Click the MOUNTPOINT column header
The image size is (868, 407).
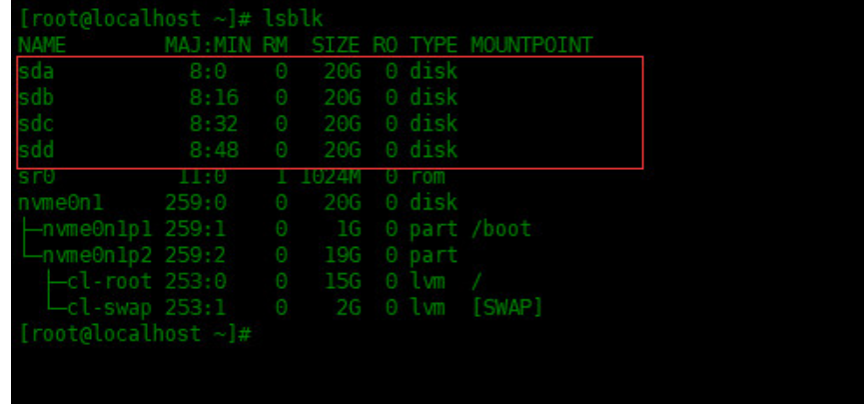(531, 45)
